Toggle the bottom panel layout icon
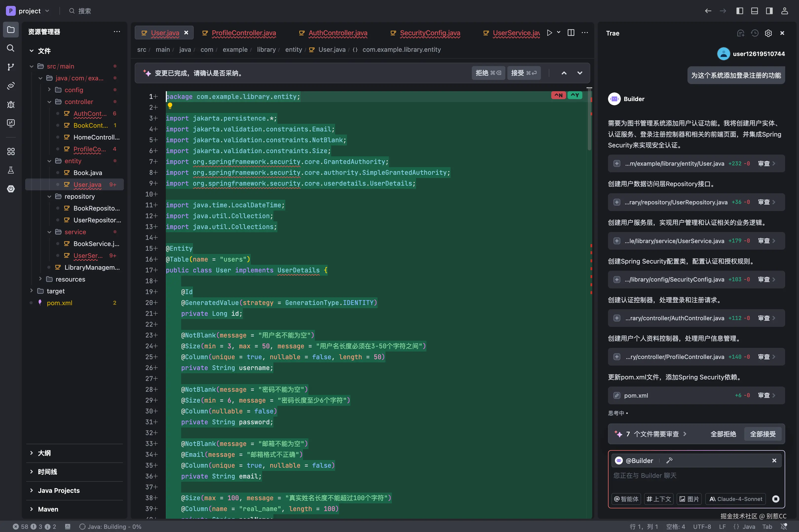Screen dimensions: 799x532 (x=754, y=11)
